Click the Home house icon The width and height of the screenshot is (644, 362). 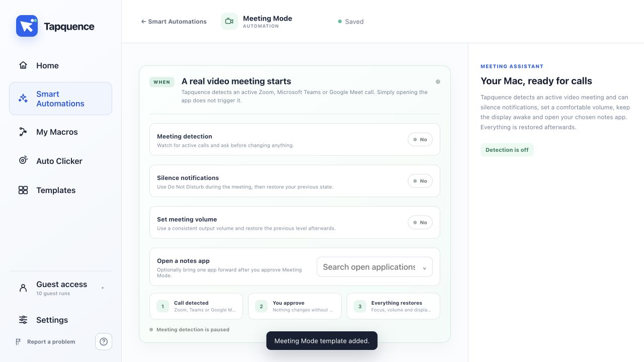tap(23, 65)
